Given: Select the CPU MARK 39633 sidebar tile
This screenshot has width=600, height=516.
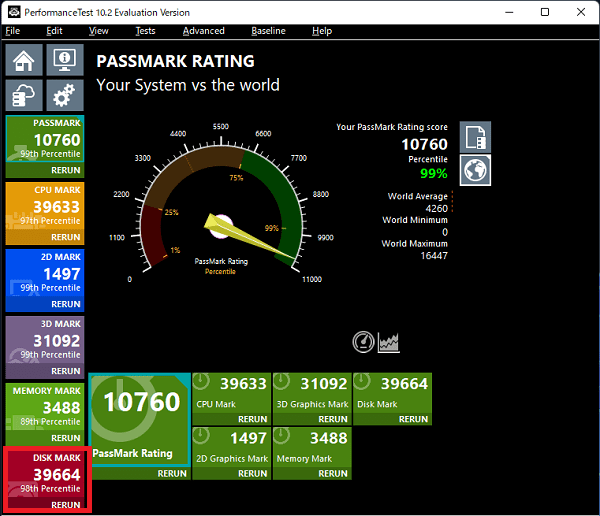Looking at the screenshot, I should coord(45,206).
